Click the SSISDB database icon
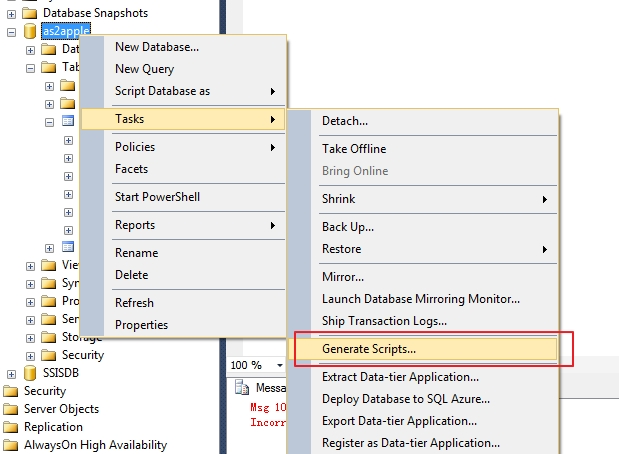The width and height of the screenshot is (619, 454). [x=30, y=373]
